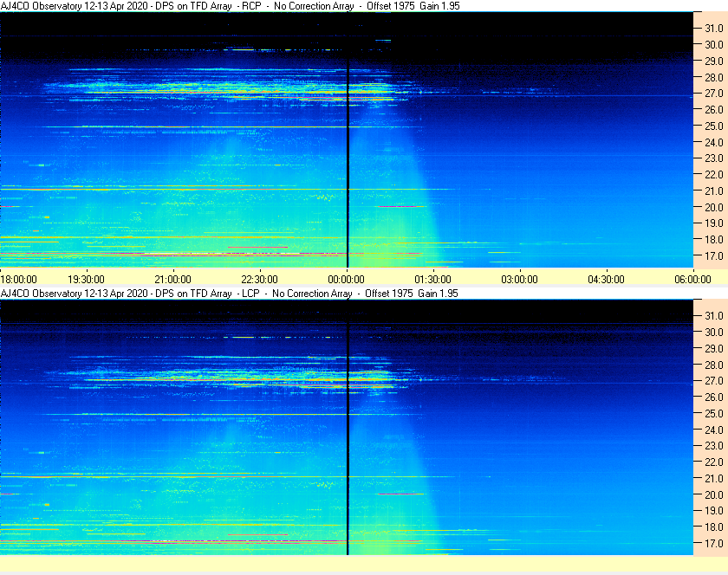
Task: Select 19.0 on the RCP frequency axis
Action: [714, 223]
